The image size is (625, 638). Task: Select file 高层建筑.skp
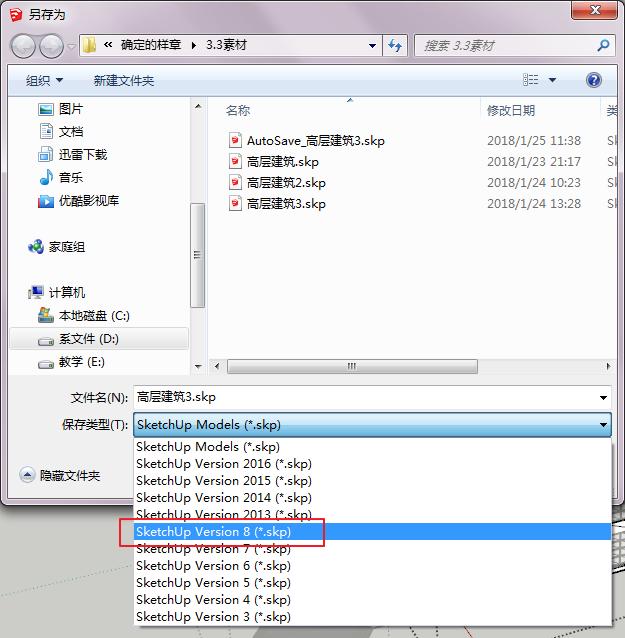pyautogui.click(x=273, y=162)
